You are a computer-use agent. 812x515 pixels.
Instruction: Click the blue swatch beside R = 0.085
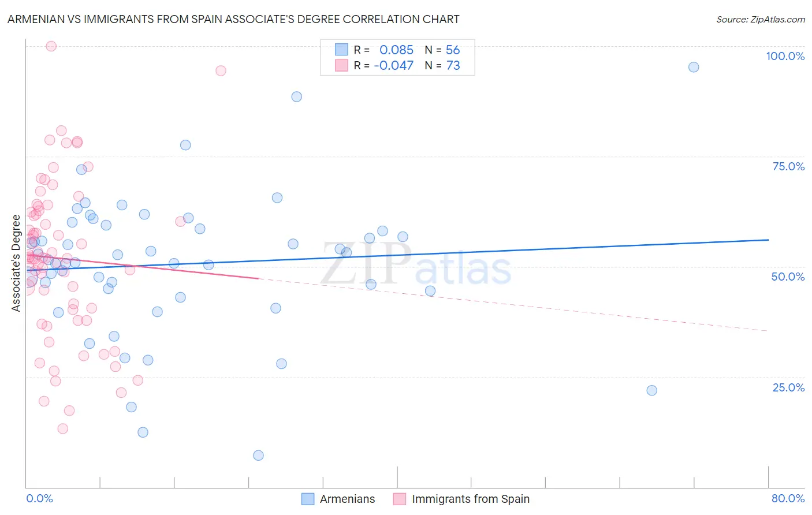pyautogui.click(x=342, y=50)
